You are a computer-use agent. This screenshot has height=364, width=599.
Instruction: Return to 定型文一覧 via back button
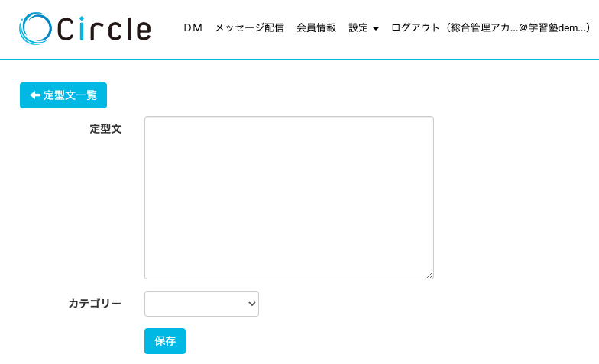point(63,95)
